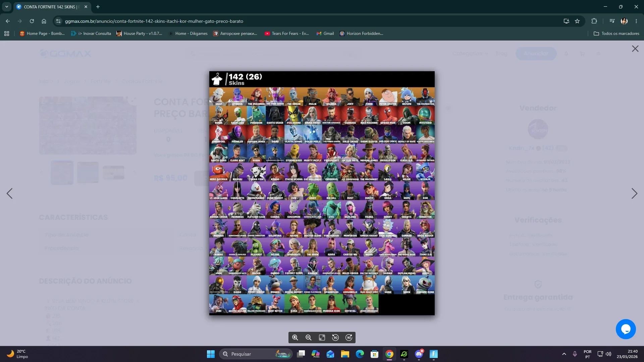Bookmark this page with the star icon
This screenshot has width=644, height=362.
[577, 21]
